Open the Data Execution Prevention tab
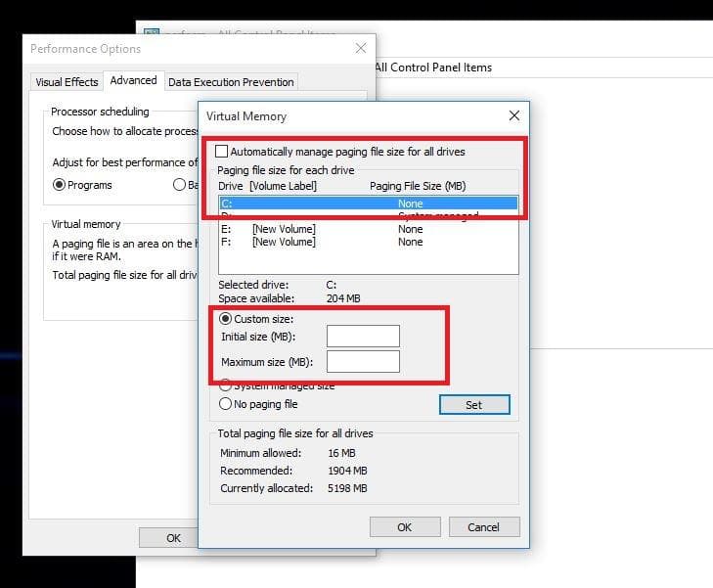Viewport: 713px width, 588px height. coord(231,82)
